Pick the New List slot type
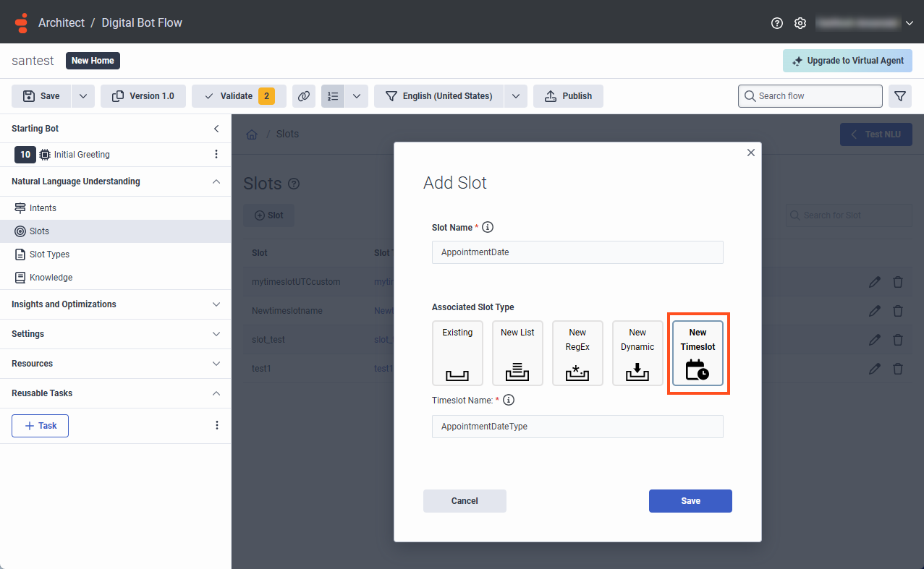This screenshot has width=924, height=569. (x=517, y=354)
